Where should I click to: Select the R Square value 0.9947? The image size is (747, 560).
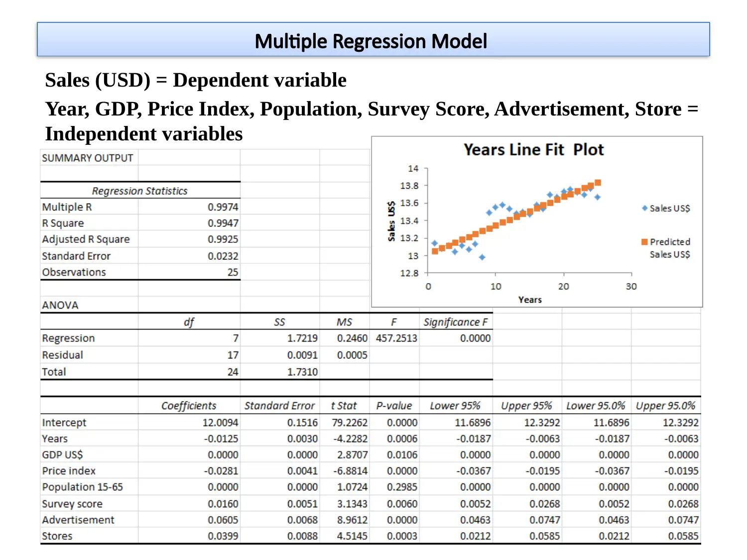click(223, 224)
